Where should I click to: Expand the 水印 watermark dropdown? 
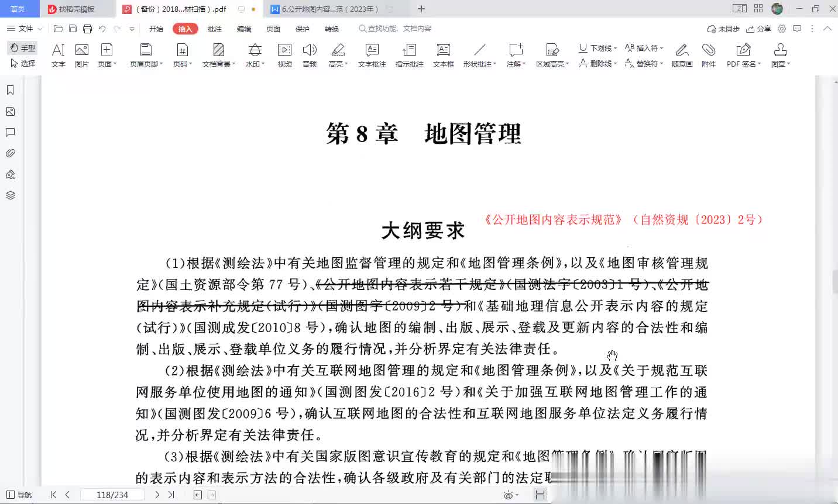[x=255, y=56]
